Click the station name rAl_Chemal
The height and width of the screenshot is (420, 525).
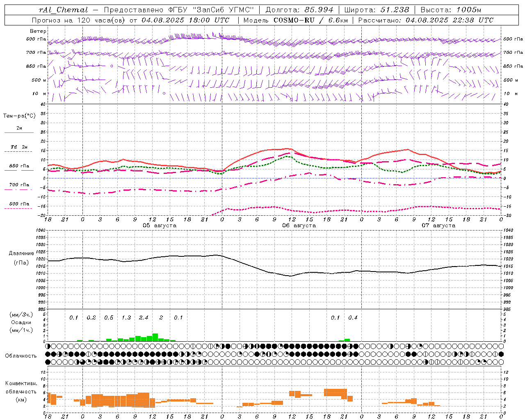(x=63, y=10)
